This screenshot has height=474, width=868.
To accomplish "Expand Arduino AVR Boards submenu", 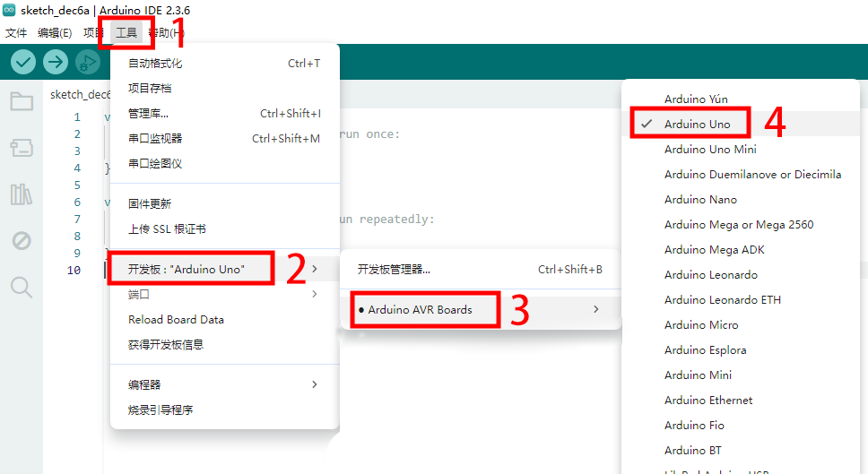I will [x=481, y=310].
